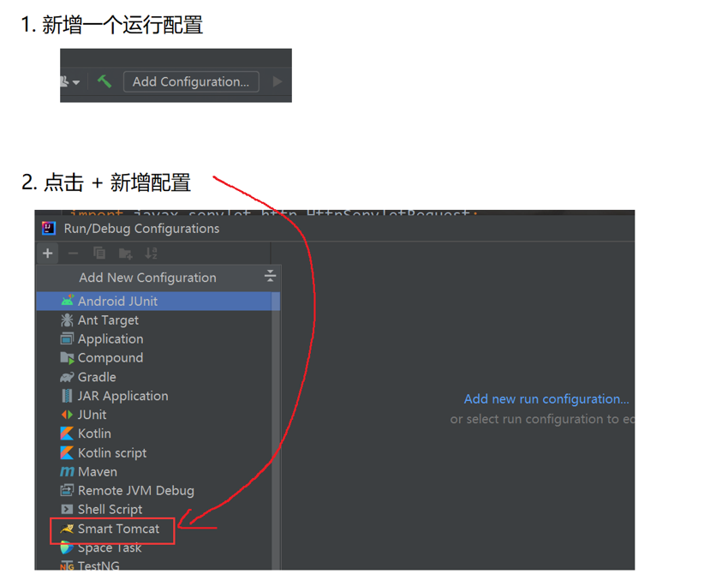Select Smart Tomcat configuration type
728x586 pixels.
click(154, 529)
